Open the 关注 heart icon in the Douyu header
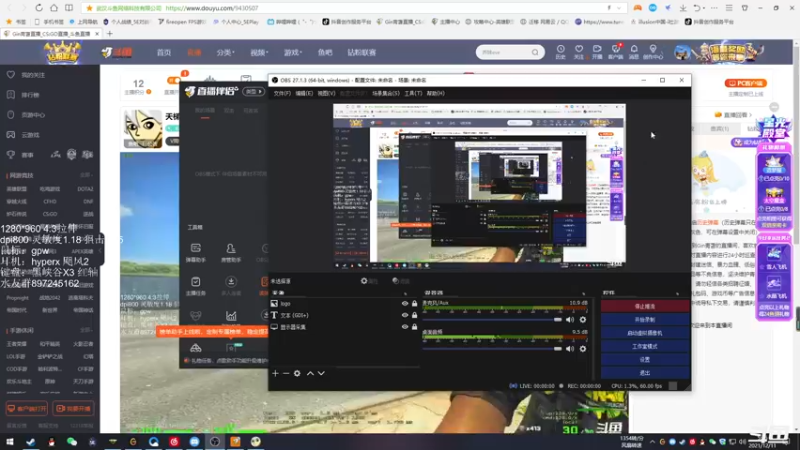This screenshot has width=800, height=450. [x=579, y=52]
